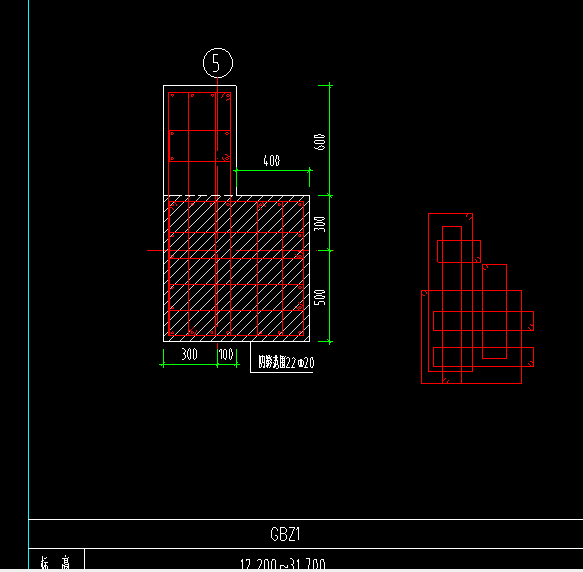Viewport: 583px width, 572px height.
Task: Select the hatched shaded column region
Action: [x=236, y=268]
